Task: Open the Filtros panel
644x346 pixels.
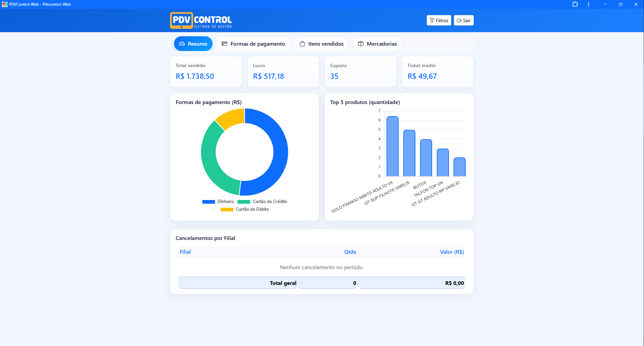Action: point(439,20)
